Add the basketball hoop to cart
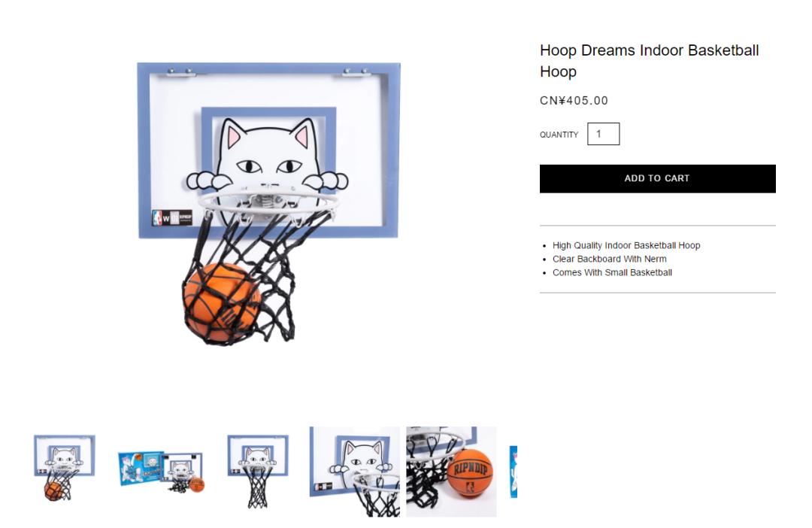 click(x=657, y=179)
